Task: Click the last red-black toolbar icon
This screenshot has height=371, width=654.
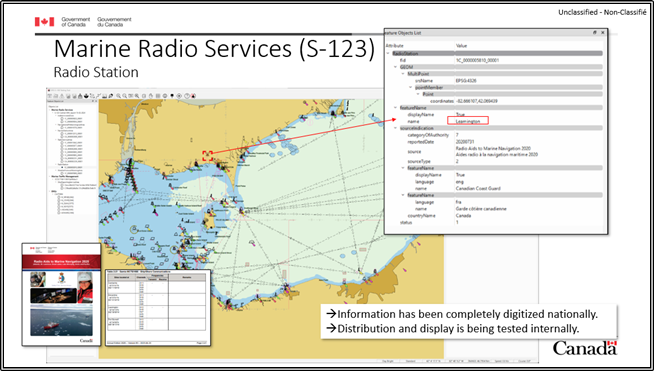Action: tap(194, 96)
